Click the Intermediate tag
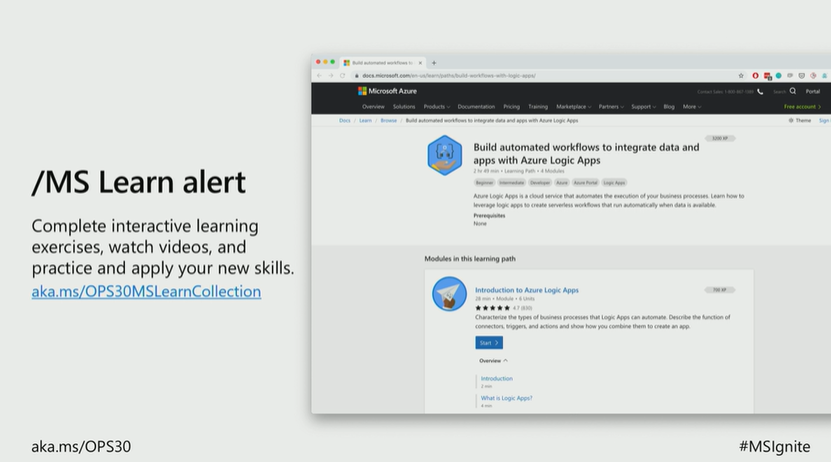 511,182
